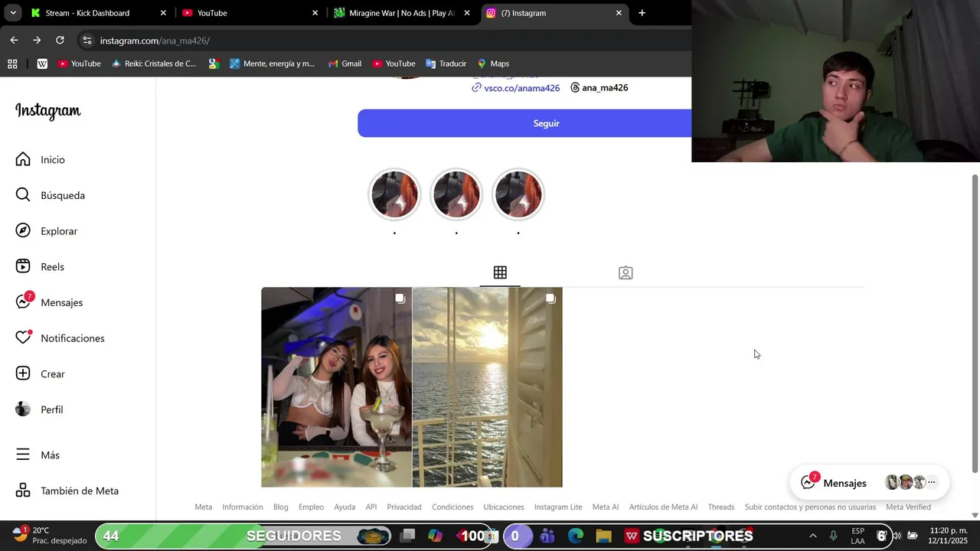
Task: Open a new browser tab
Action: tap(642, 13)
